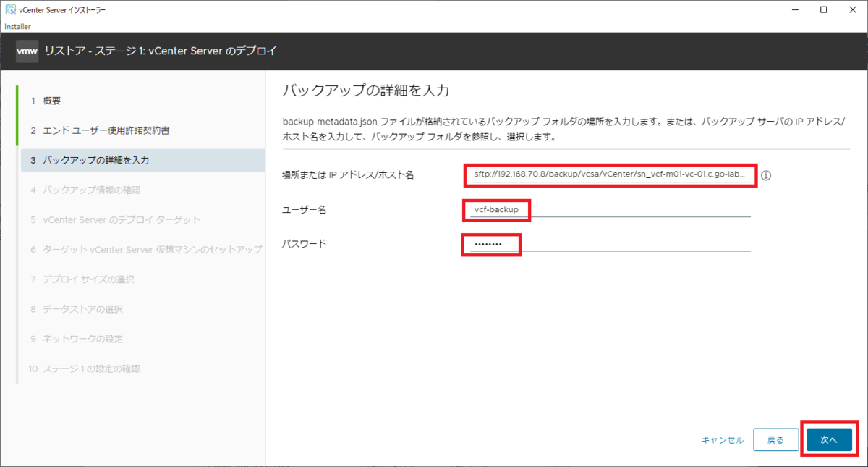Select step 6 ターゲット vCenter Server 仮想マシンのセットアップ
Viewport: 868px width, 467px height.
pyautogui.click(x=143, y=249)
